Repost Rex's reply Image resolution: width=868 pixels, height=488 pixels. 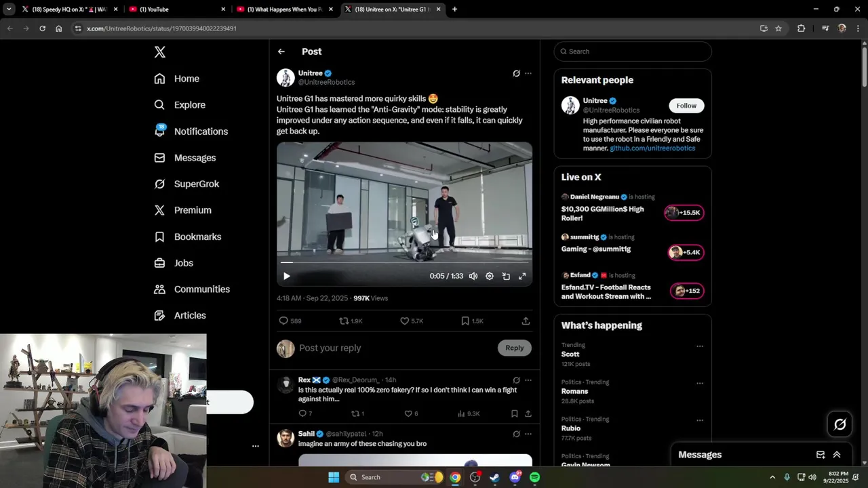357,413
